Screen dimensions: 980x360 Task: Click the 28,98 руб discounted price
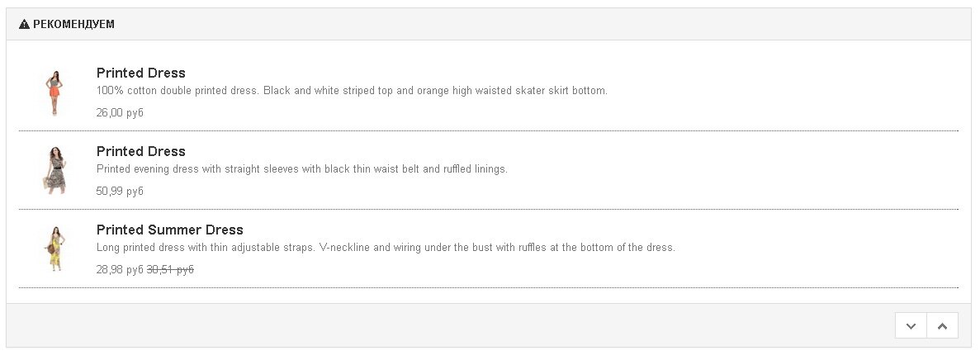[x=120, y=269]
